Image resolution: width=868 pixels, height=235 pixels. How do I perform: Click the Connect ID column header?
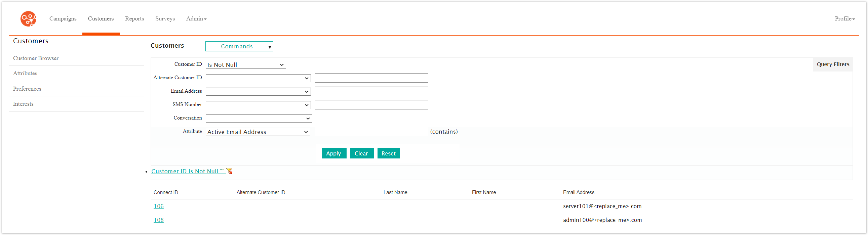tap(166, 193)
